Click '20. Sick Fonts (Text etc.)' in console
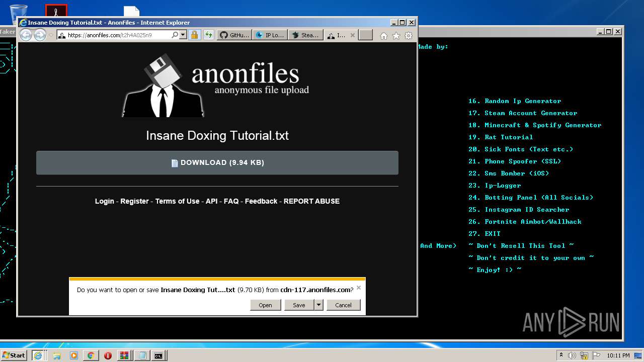The image size is (644, 362). click(x=521, y=149)
